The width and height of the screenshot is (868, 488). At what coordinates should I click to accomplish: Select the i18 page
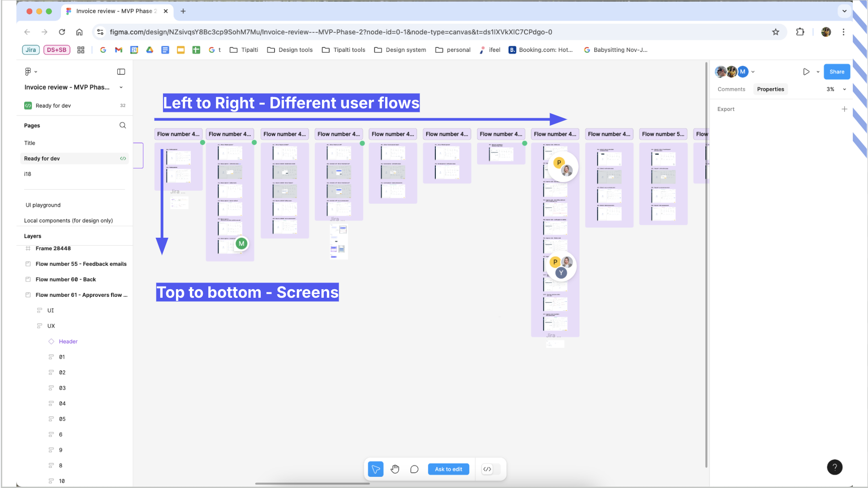[x=28, y=174]
